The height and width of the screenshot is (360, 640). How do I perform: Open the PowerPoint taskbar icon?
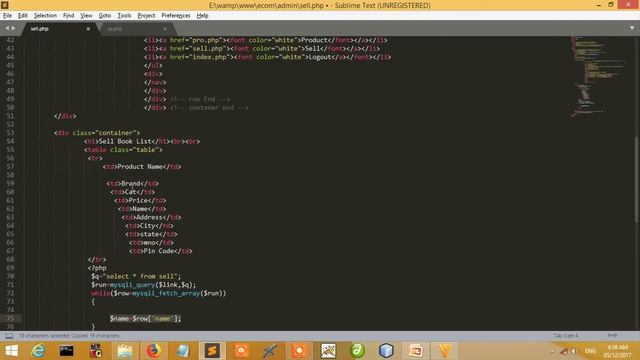click(415, 351)
